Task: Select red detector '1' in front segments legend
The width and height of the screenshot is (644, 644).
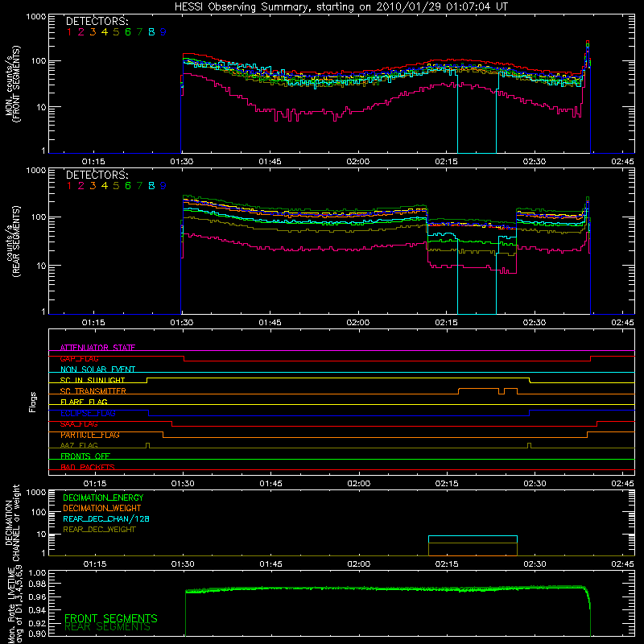Action: [69, 32]
